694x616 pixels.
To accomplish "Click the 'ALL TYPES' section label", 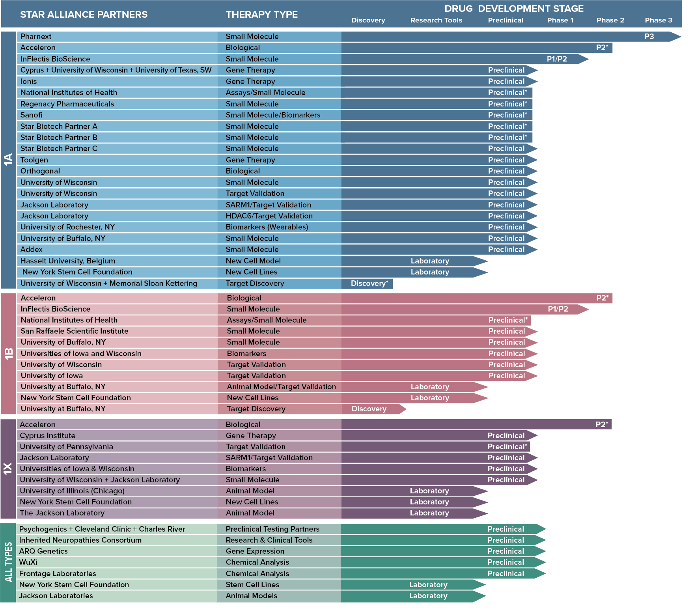I will tap(8, 562).
